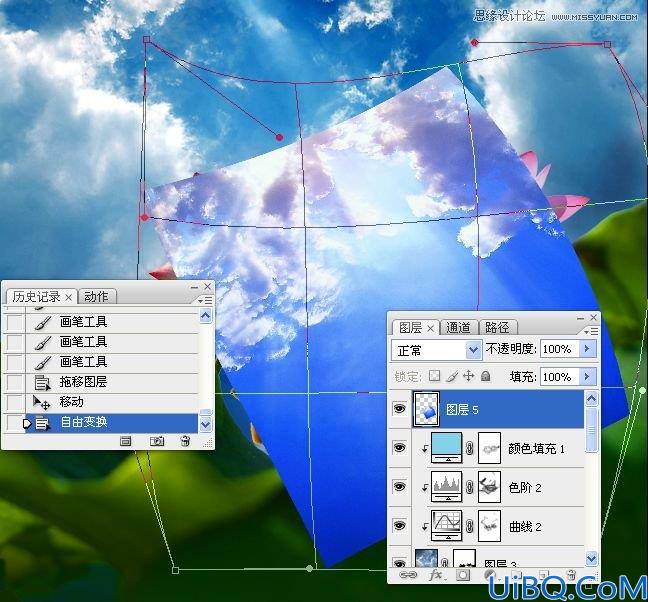
Task: Click create new document from current state icon
Action: pos(125,441)
